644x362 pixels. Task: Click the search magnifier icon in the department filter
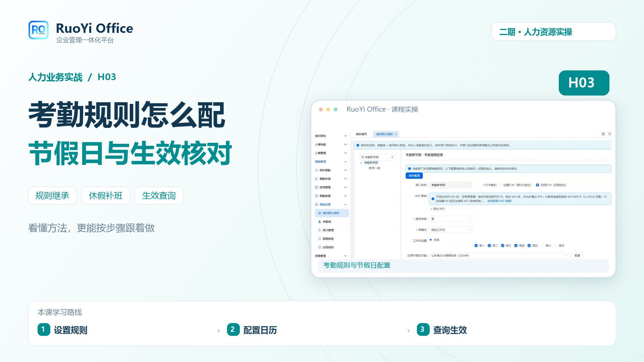click(x=363, y=157)
